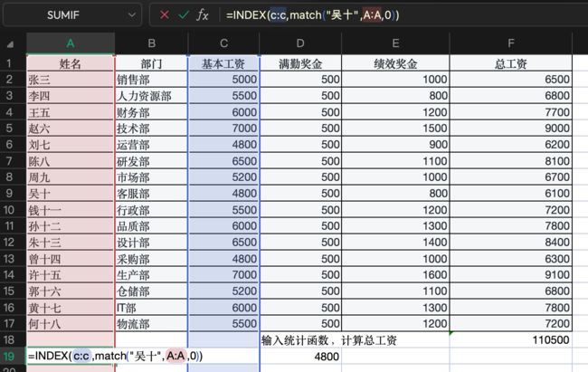Select column C header
The width and height of the screenshot is (588, 372).
pos(223,43)
